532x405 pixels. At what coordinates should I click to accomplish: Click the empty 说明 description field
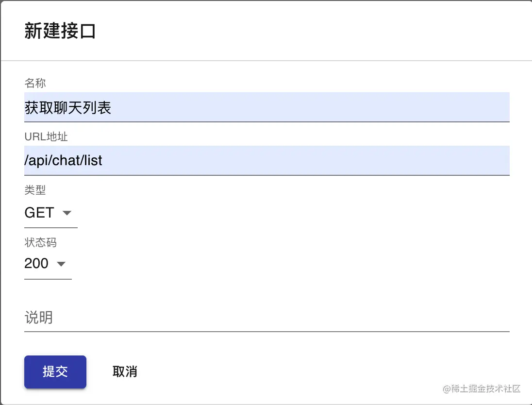266,318
